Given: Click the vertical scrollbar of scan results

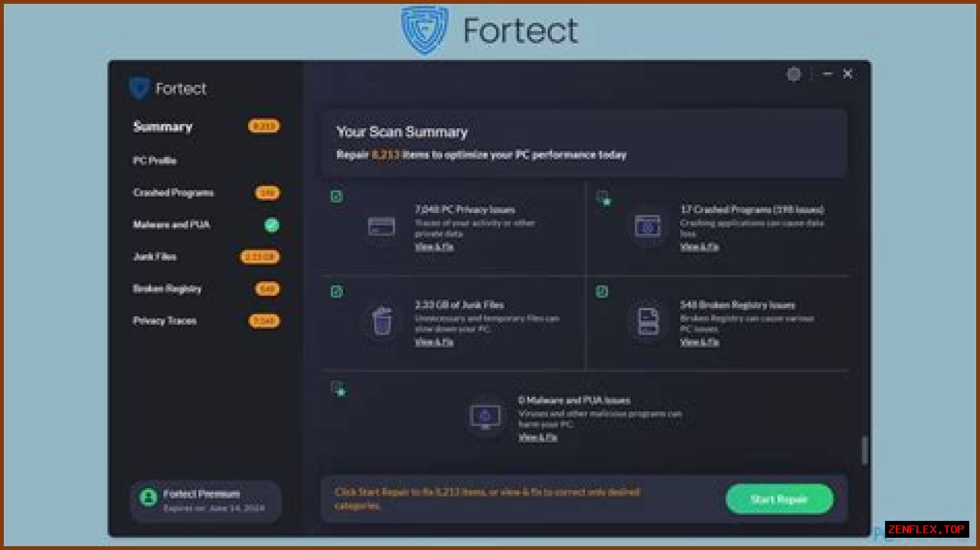Looking at the screenshot, I should pos(865,450).
